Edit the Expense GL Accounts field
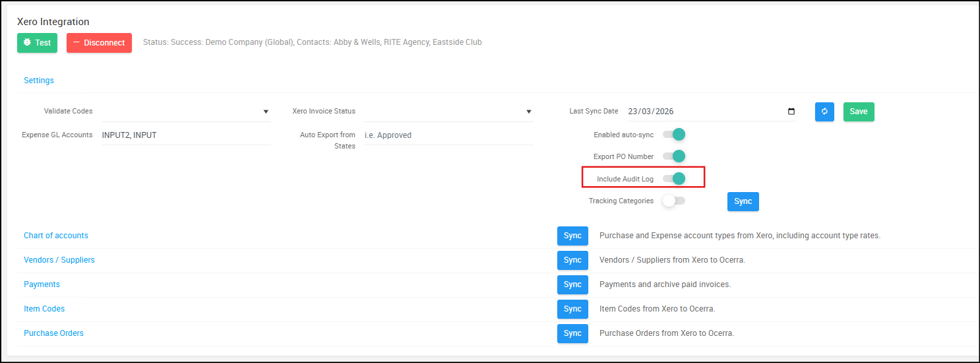The height and width of the screenshot is (363, 980). [x=186, y=135]
